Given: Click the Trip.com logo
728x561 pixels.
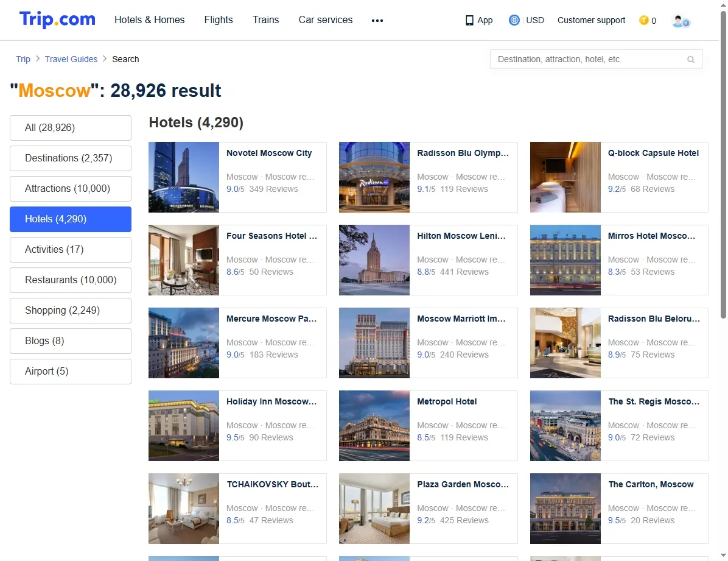Looking at the screenshot, I should click(57, 19).
